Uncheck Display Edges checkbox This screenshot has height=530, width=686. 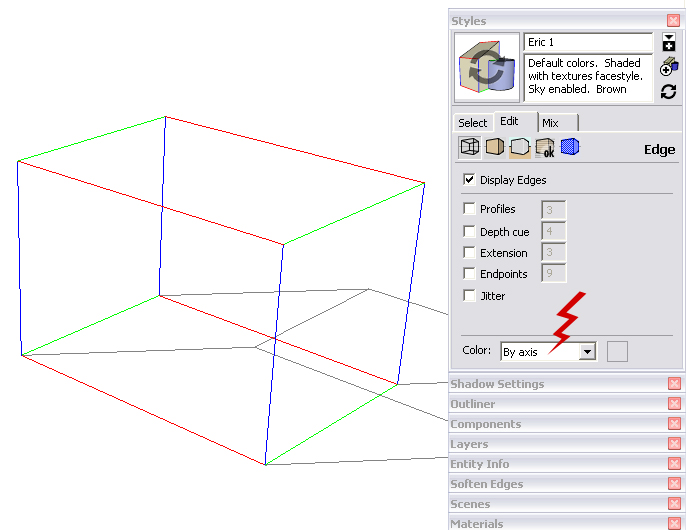(469, 179)
